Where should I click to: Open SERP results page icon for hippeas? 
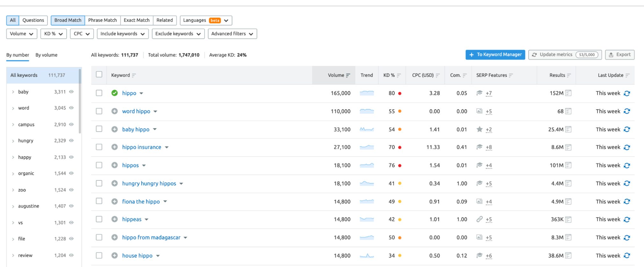568,219
